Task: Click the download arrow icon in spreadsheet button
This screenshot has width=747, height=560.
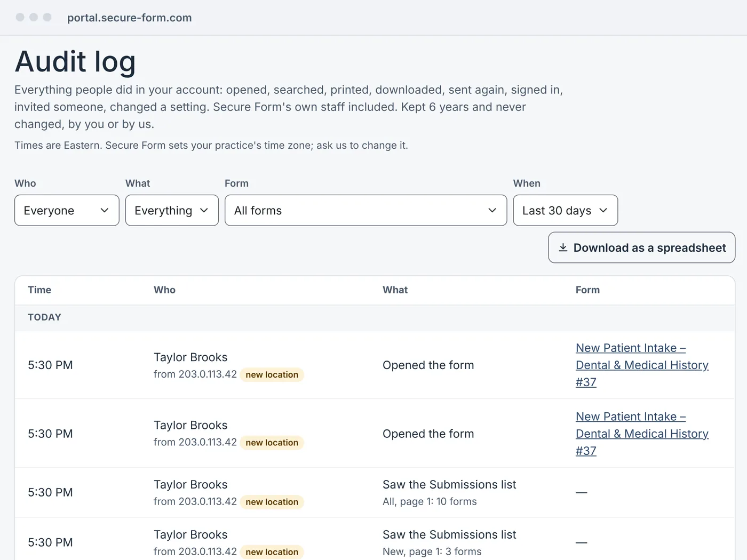Action: pyautogui.click(x=563, y=247)
